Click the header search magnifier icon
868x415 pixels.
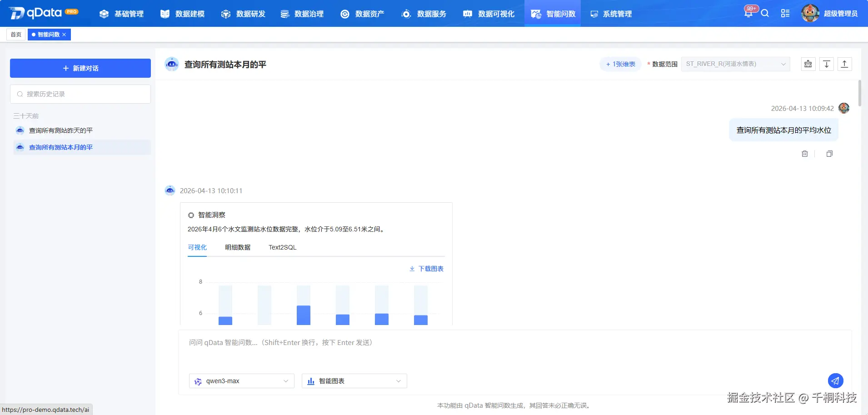[765, 13]
